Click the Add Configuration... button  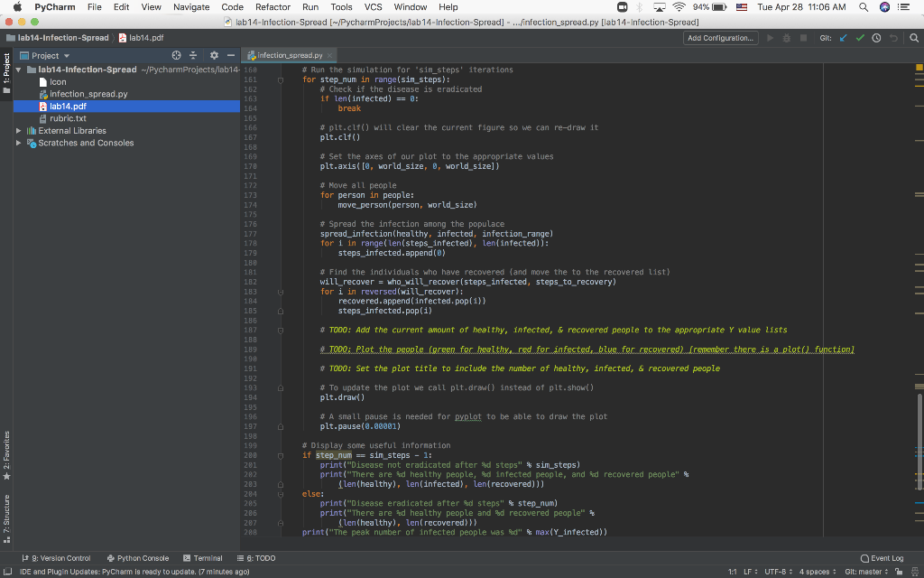pos(721,38)
